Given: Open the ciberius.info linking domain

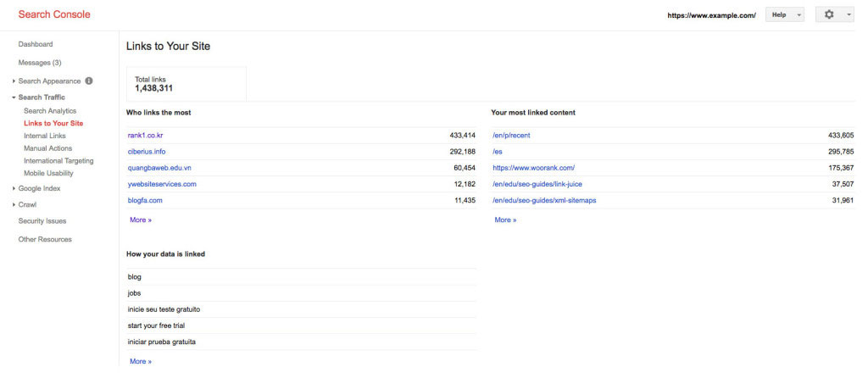Looking at the screenshot, I should click(x=146, y=152).
